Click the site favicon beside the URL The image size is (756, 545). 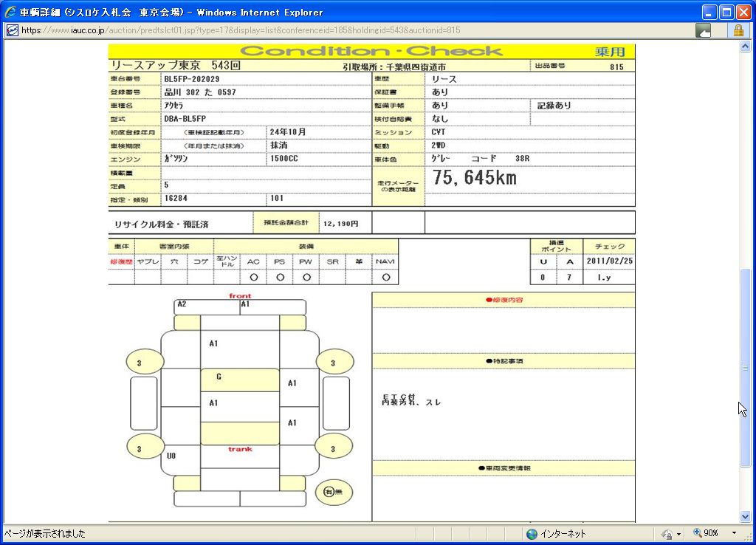point(12,30)
